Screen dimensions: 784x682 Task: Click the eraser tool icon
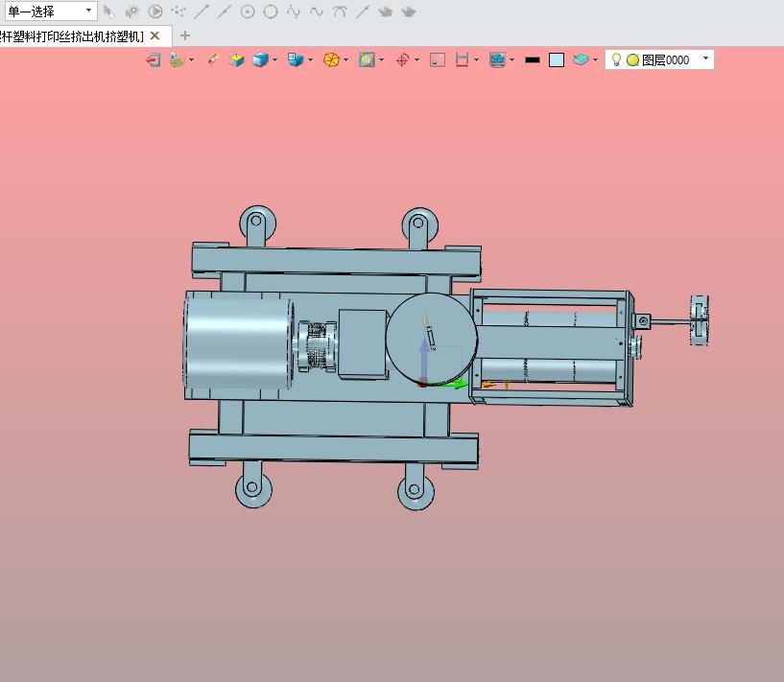click(x=213, y=60)
